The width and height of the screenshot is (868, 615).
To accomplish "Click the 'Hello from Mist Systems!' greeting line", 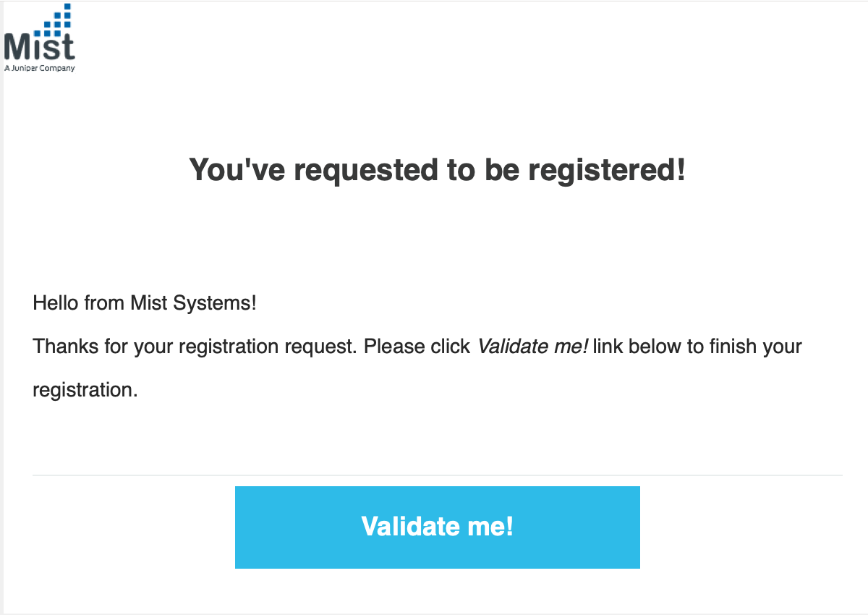I will 145,302.
